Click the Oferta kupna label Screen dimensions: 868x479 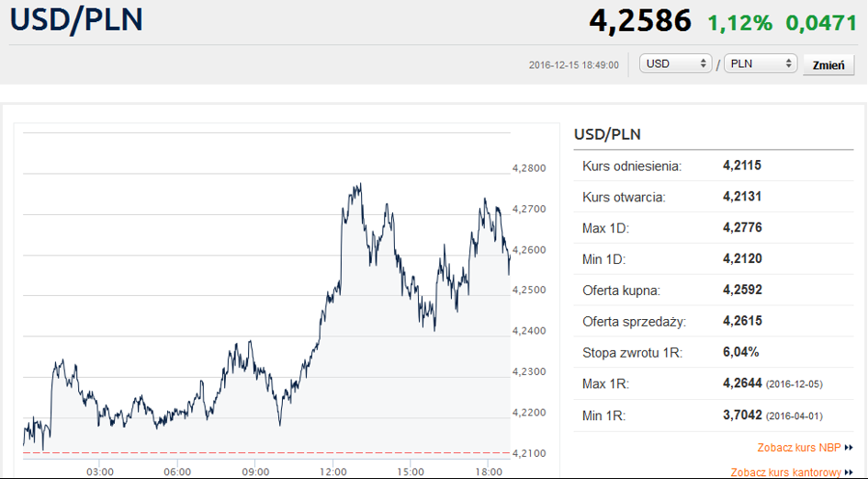click(621, 291)
